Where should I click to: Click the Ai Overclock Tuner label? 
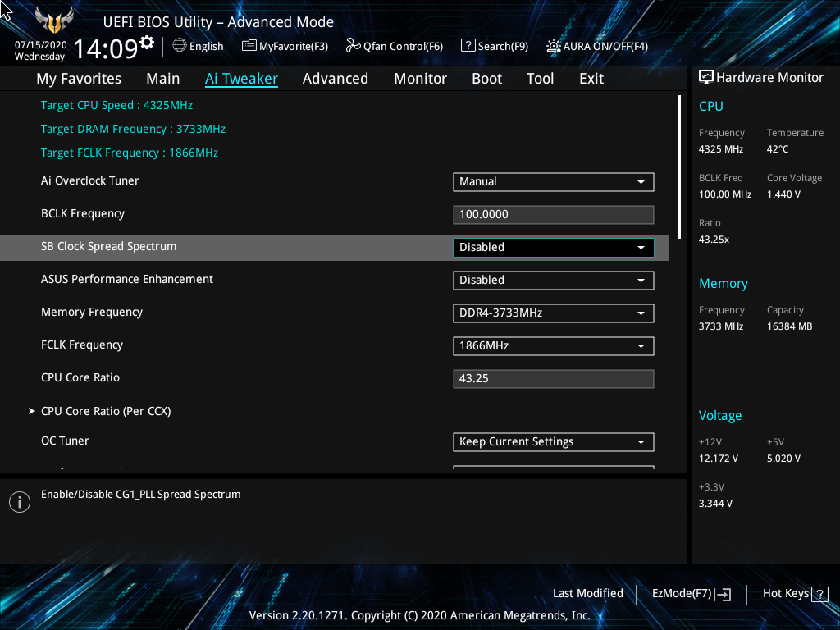[x=90, y=180]
